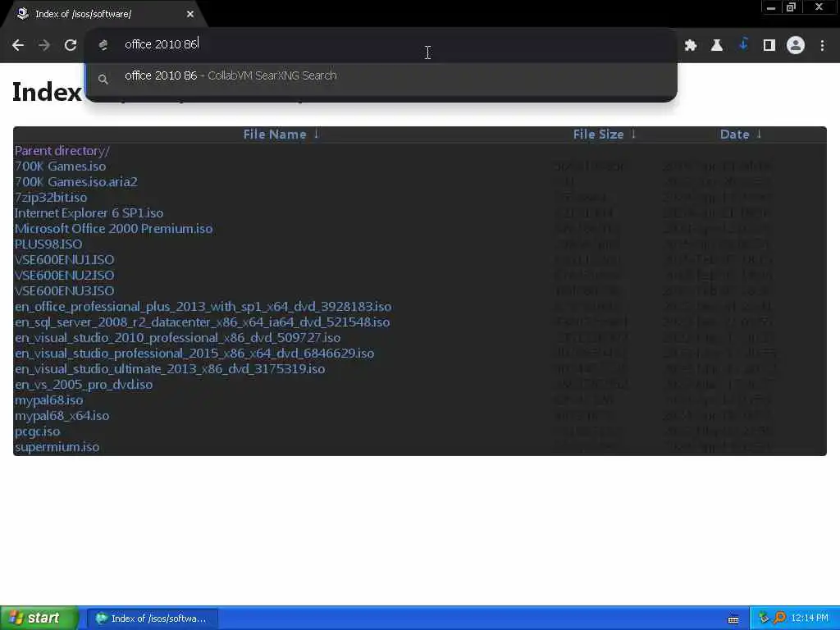Reload the page with the refresh icon
Viewport: 840px width, 630px height.
(71, 45)
